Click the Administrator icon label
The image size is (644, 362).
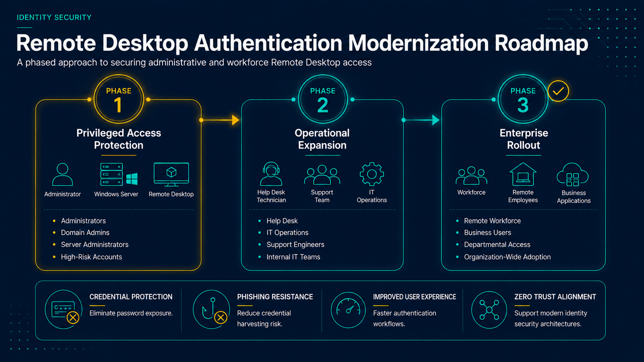(x=62, y=194)
